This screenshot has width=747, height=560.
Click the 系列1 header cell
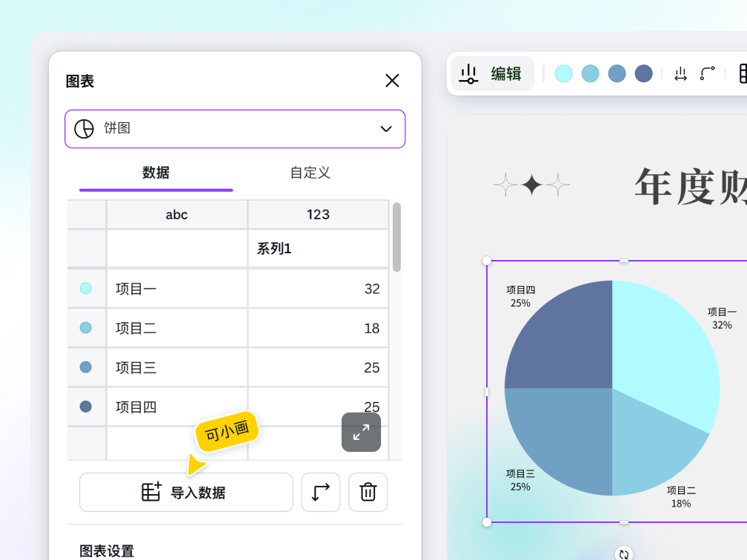click(318, 249)
